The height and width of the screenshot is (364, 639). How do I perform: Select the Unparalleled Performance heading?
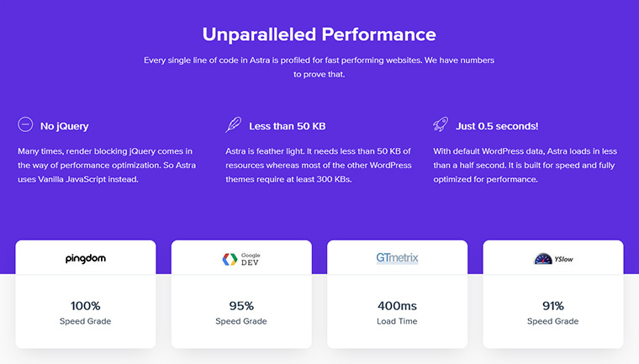tap(319, 34)
